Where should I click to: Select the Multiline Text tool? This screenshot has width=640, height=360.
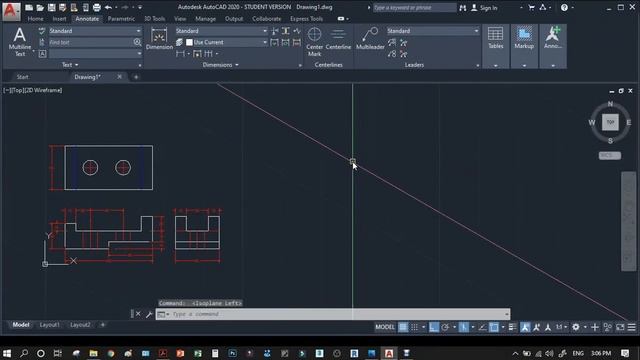click(20, 42)
